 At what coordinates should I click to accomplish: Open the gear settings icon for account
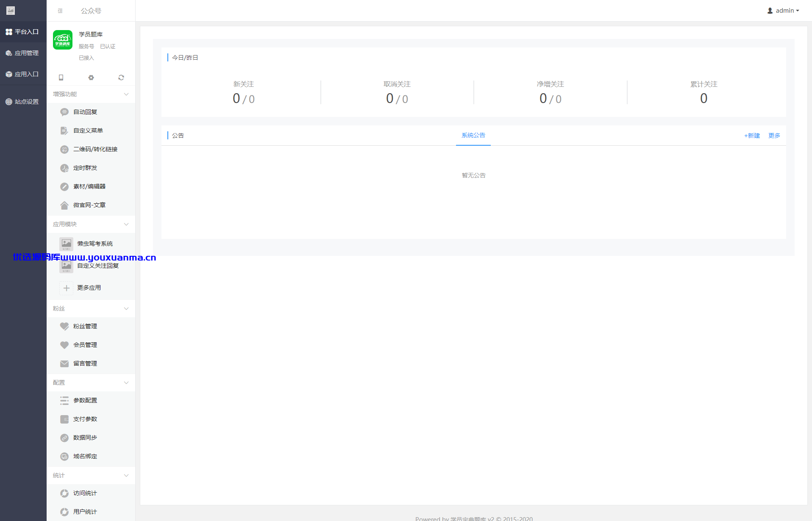coord(91,78)
